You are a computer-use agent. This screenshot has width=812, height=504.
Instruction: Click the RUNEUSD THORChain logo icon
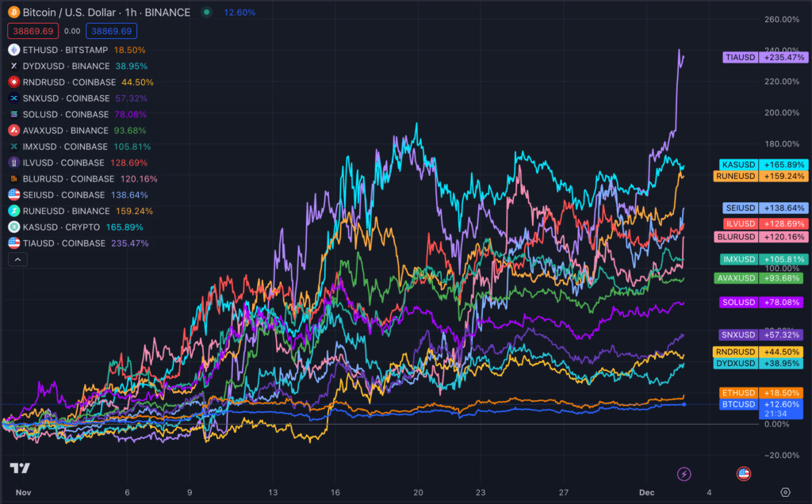[13, 211]
